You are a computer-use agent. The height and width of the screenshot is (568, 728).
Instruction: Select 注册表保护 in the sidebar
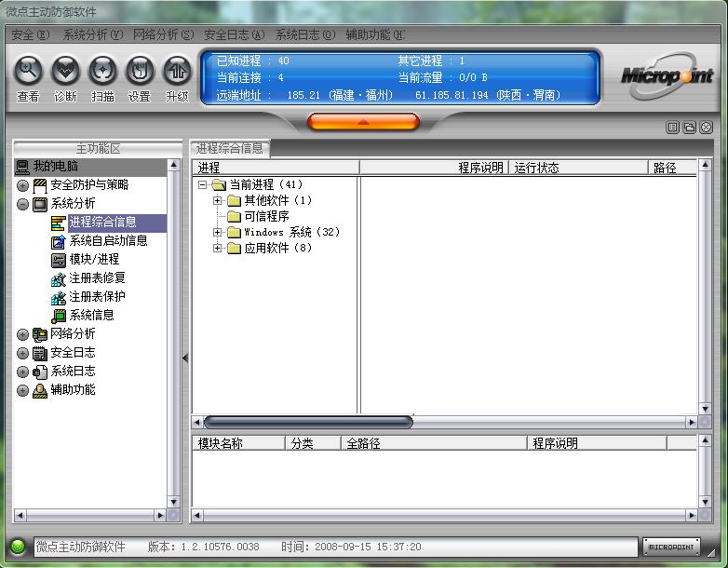tap(97, 296)
